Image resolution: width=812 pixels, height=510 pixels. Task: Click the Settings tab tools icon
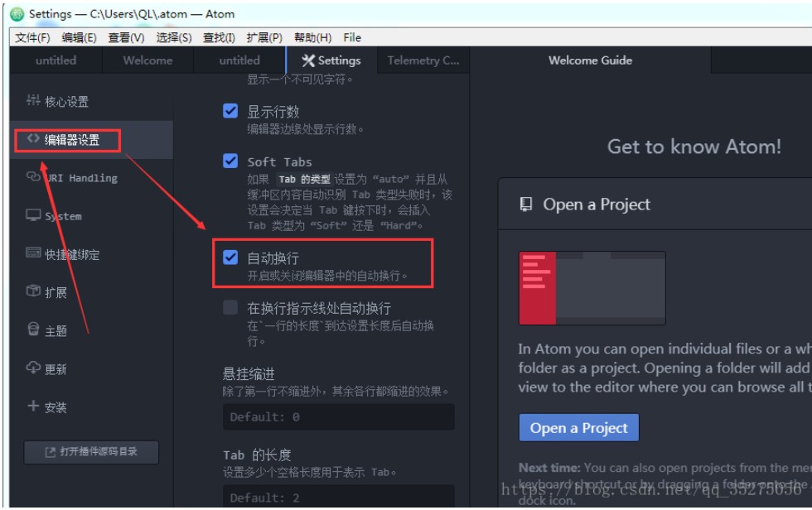pyautogui.click(x=308, y=60)
